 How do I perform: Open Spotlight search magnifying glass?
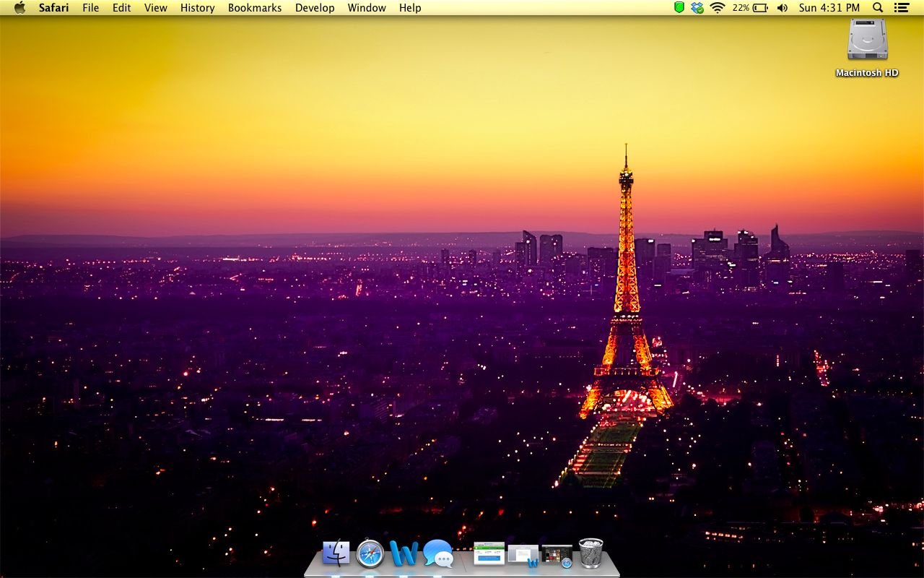(x=878, y=8)
